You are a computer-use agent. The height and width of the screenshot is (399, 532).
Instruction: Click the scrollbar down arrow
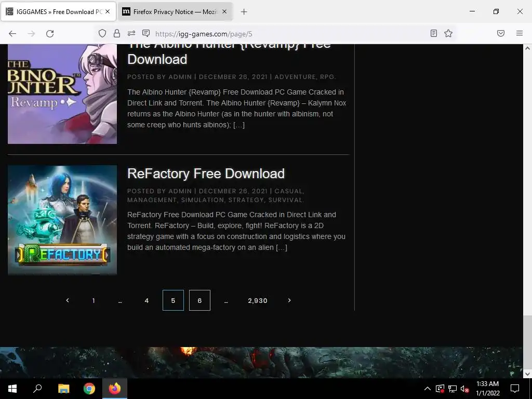coord(527,374)
